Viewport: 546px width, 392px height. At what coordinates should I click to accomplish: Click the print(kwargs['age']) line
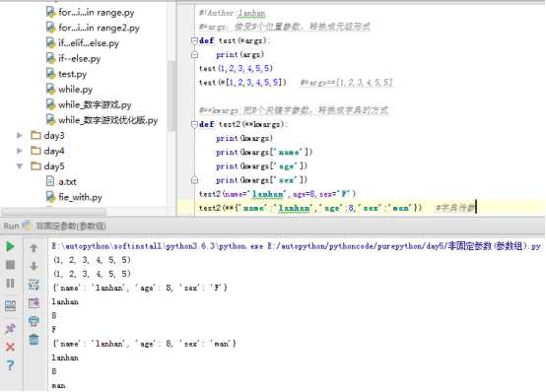261,166
